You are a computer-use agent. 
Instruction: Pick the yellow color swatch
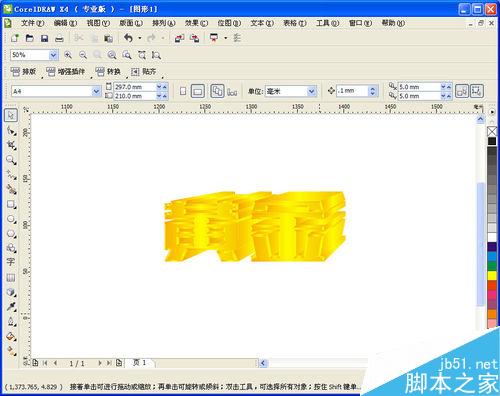[x=492, y=276]
